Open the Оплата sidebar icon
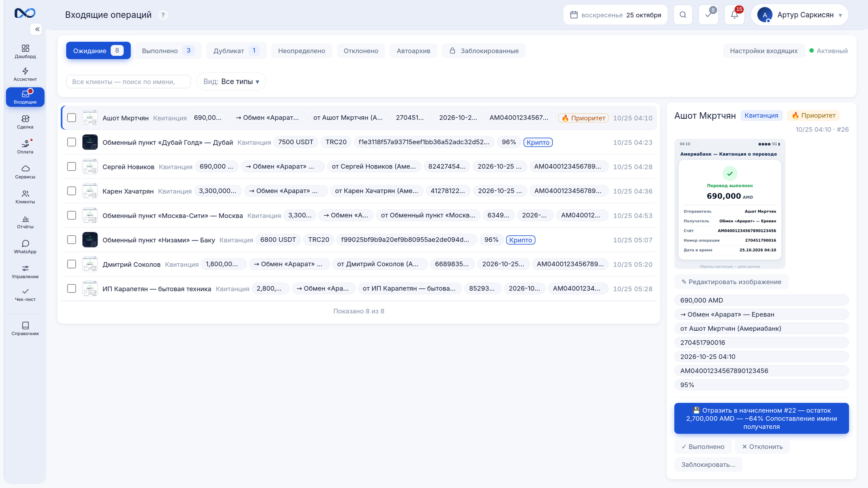The height and width of the screenshot is (488, 868). (25, 147)
